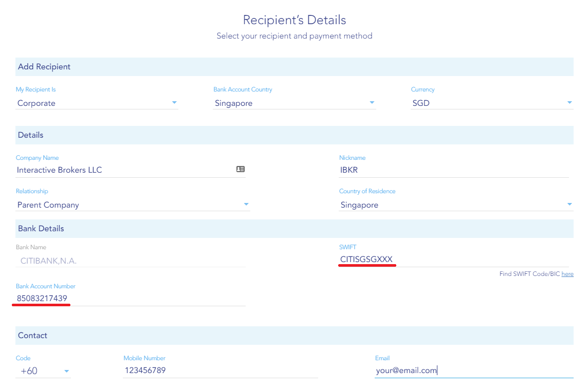Click the 'Recipient's Details' page title
Screen dimensions: 588x389
pyautogui.click(x=295, y=20)
